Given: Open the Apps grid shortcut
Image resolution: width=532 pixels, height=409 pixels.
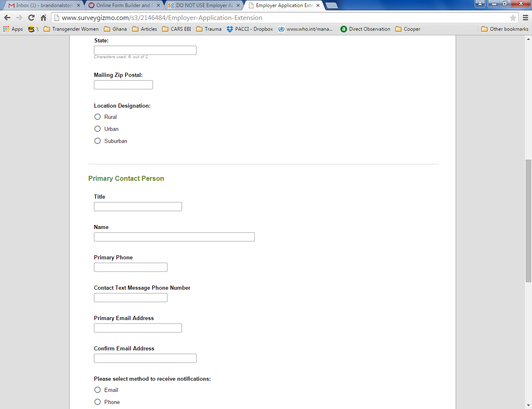Looking at the screenshot, I should coord(13,29).
